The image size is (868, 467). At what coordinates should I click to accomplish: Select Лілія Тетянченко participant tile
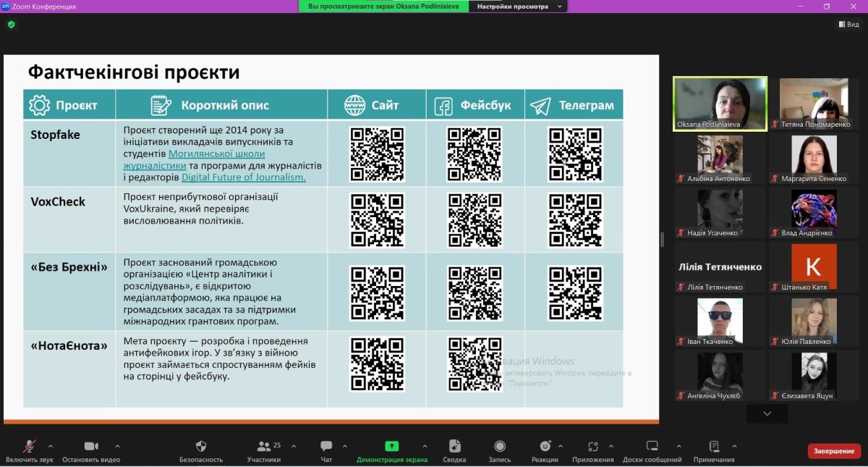click(720, 267)
